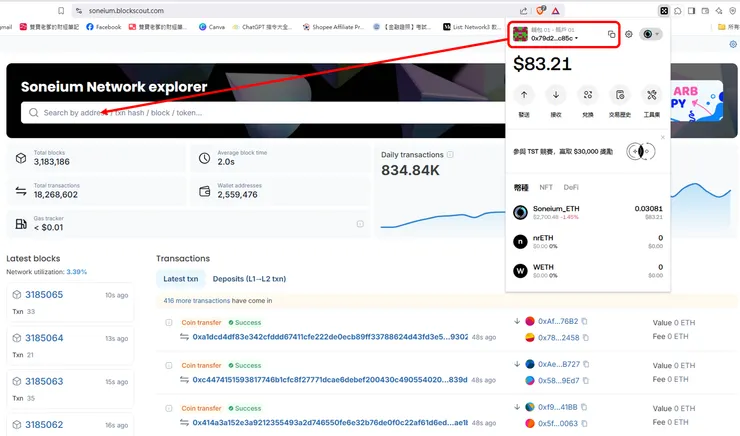Open block 3185065
Image resolution: width=740 pixels, height=436 pixels.
[44, 294]
